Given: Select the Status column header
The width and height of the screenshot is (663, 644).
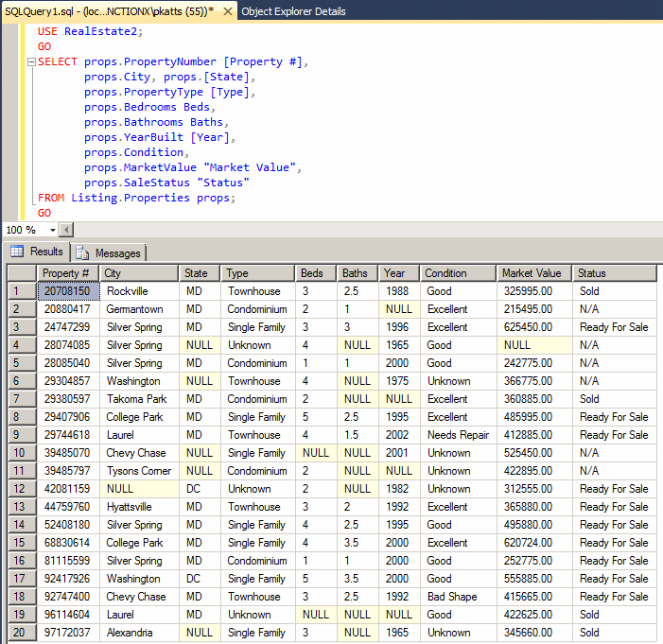Looking at the screenshot, I should (x=615, y=273).
